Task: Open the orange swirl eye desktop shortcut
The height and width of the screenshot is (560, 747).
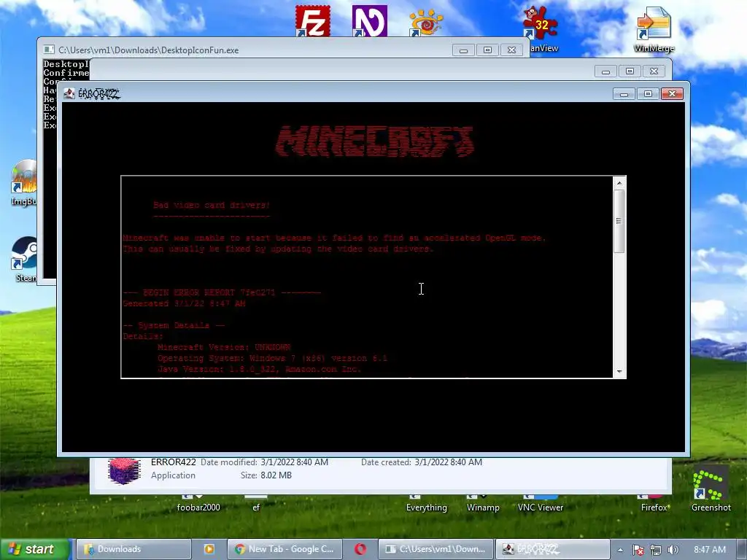Action: pos(426,22)
